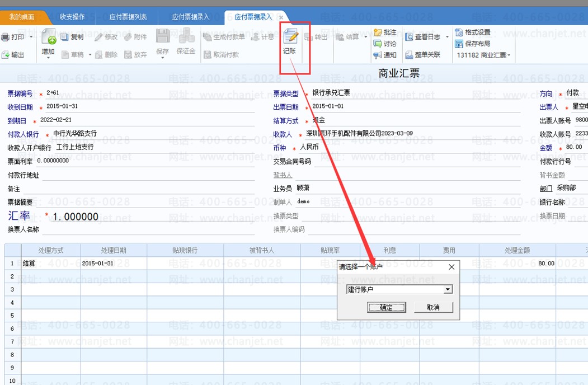Click the 到期日 value 2022-02-21
Image resolution: width=588 pixels, height=385 pixels.
click(56, 120)
